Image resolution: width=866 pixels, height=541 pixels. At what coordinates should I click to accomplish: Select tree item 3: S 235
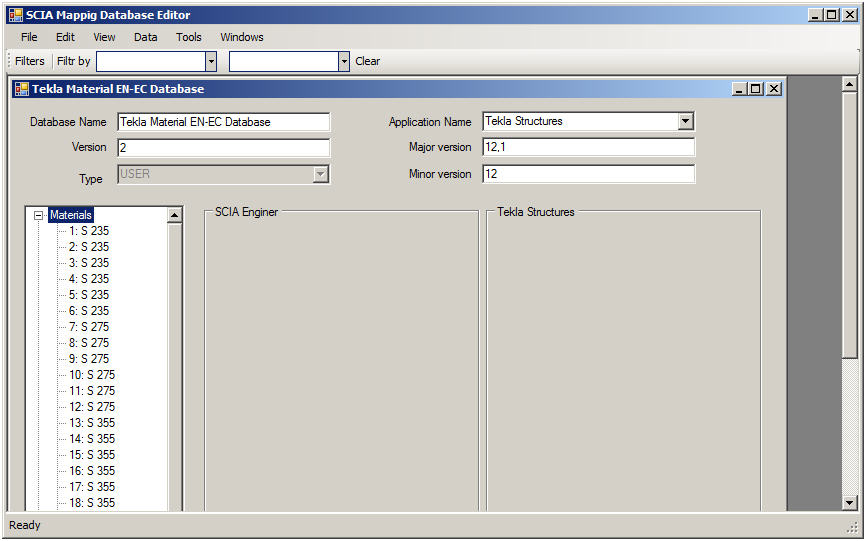click(89, 263)
